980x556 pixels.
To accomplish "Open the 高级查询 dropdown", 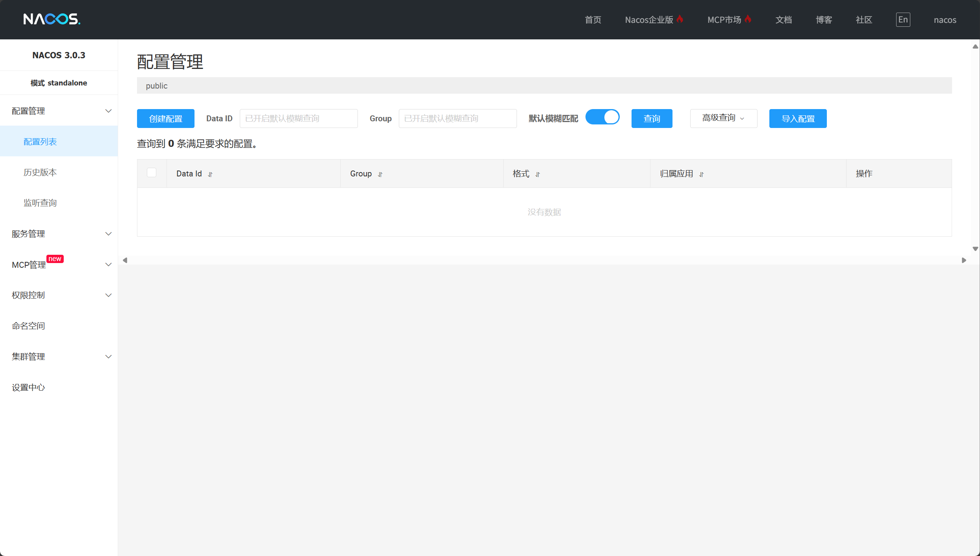I will (x=723, y=118).
